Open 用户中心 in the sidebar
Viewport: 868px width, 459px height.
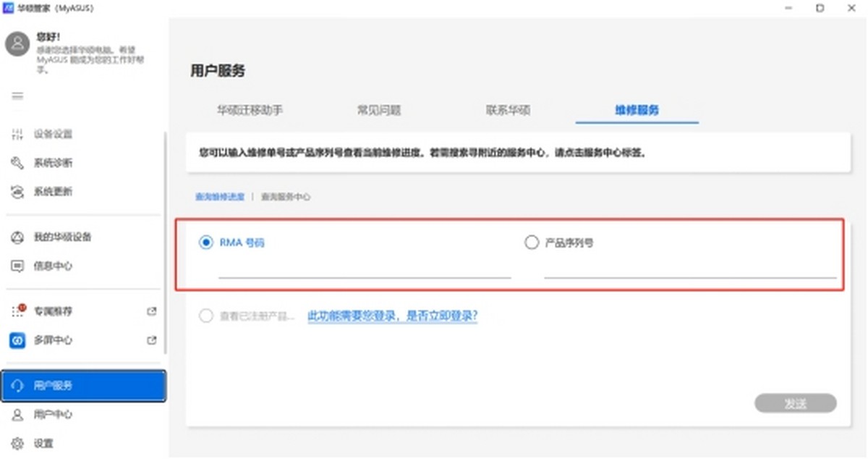53,415
